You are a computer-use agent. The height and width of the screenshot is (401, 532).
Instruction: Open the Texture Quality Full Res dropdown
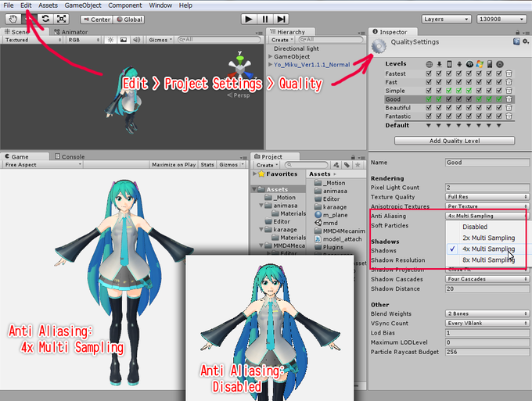(x=487, y=197)
